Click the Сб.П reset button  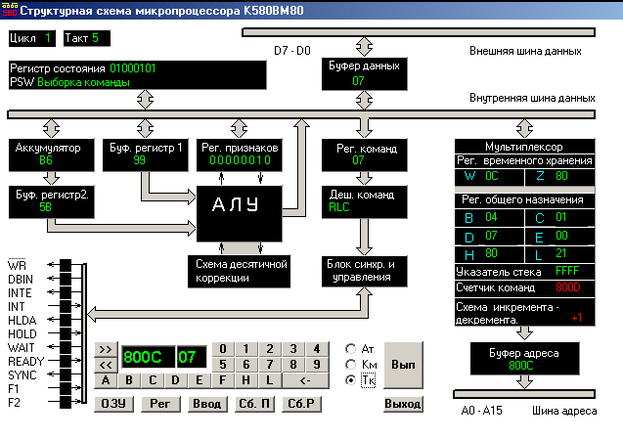click(254, 403)
